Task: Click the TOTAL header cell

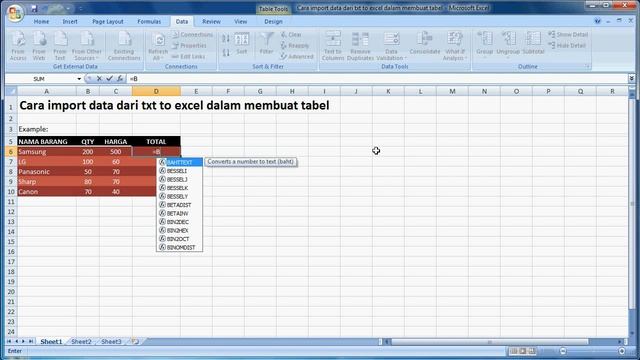Action: 156,142
